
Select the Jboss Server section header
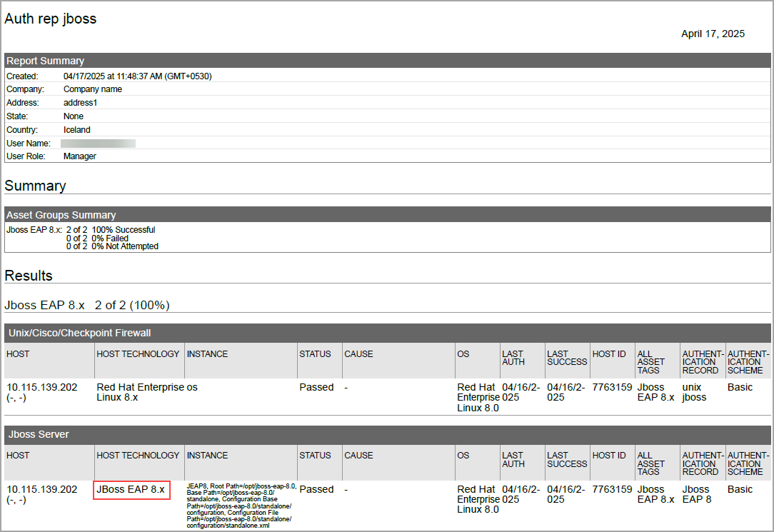[388, 435]
